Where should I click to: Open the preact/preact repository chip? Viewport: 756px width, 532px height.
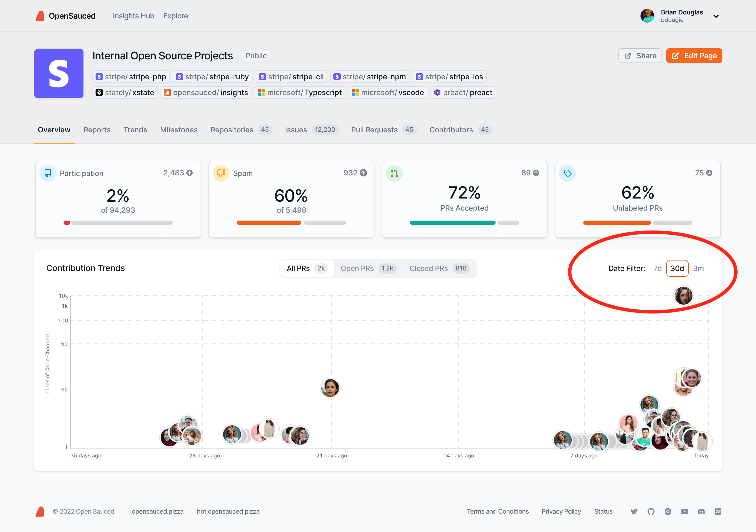tap(463, 93)
